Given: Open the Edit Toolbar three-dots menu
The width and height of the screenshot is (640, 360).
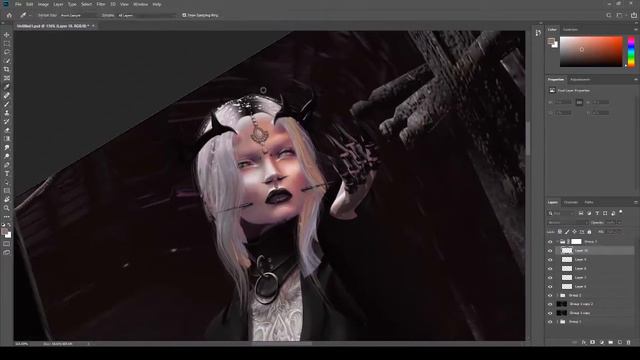Looking at the screenshot, I should click(x=7, y=216).
